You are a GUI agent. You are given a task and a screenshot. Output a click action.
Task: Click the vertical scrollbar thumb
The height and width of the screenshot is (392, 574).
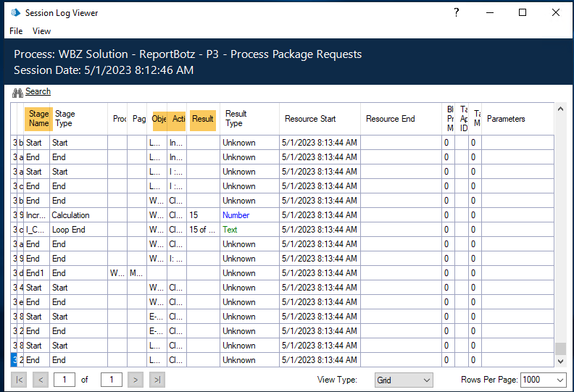click(x=560, y=349)
